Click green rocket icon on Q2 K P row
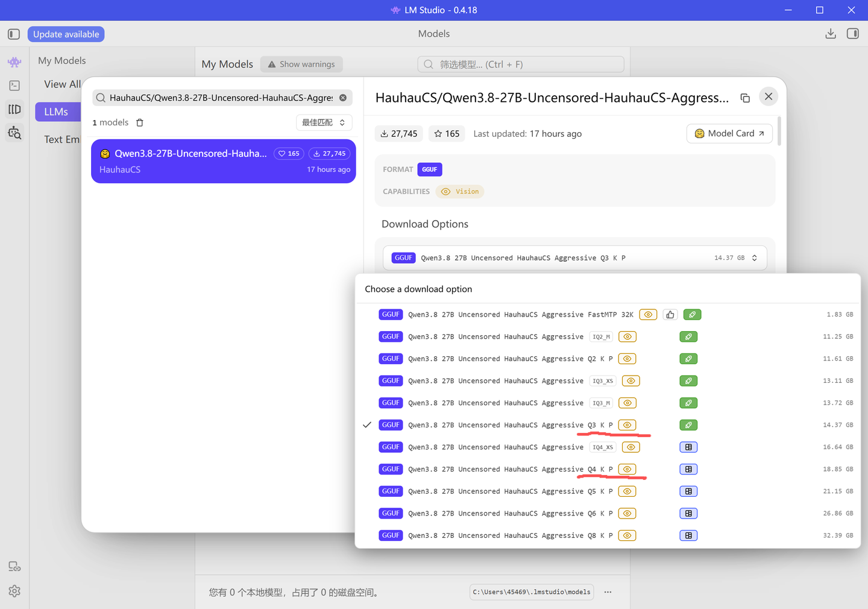 [688, 359]
